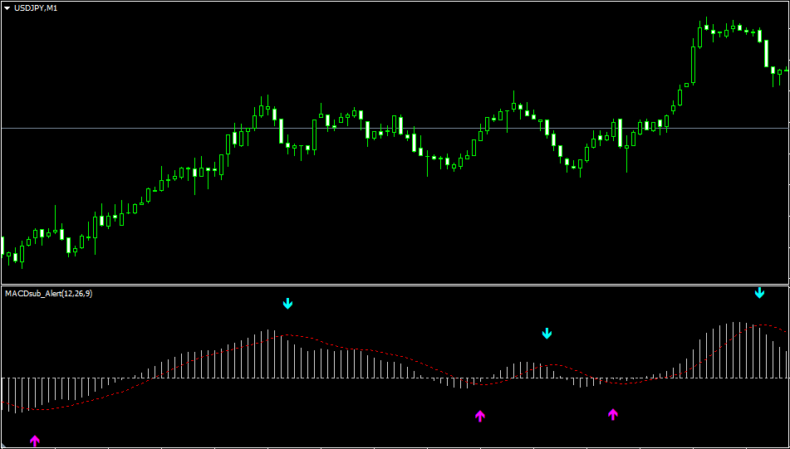This screenshot has width=790, height=449.
Task: Click the MACDsub_Alert(12,26,9) indicator label
Action: click(48, 293)
